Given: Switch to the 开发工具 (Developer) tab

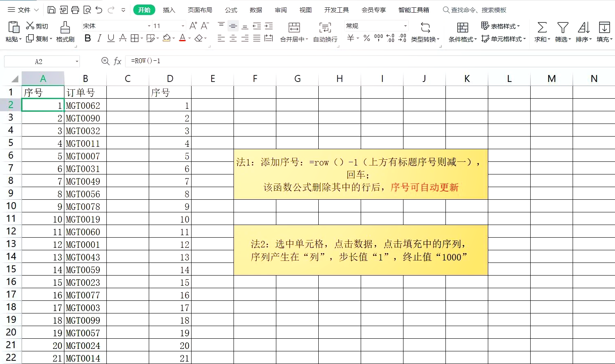Looking at the screenshot, I should (x=337, y=10).
